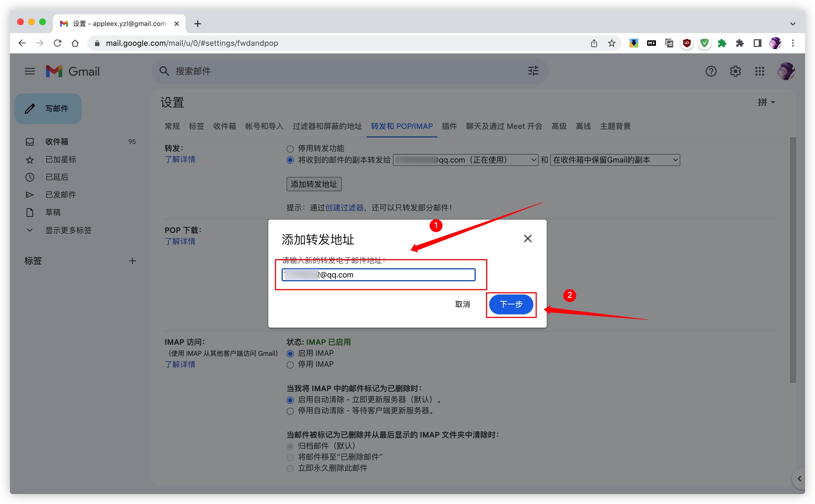This screenshot has width=815, height=504.
Task: Select the disable forwarding radio option
Action: coord(290,149)
